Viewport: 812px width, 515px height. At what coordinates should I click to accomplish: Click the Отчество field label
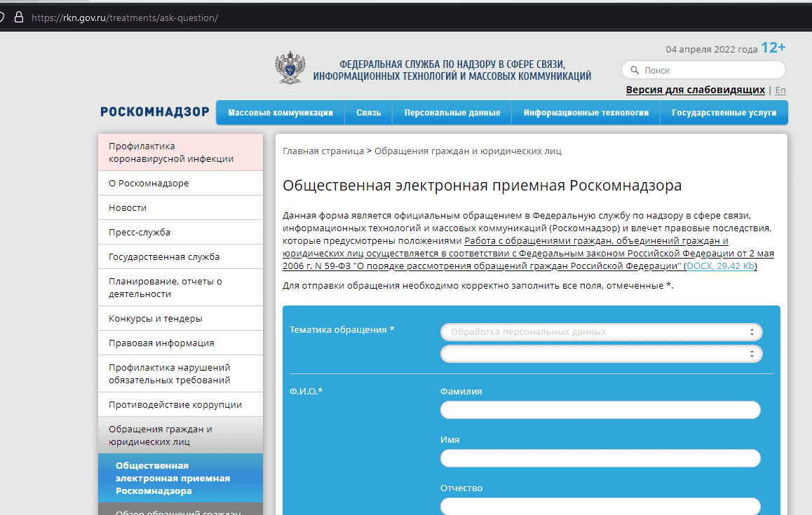pos(461,488)
